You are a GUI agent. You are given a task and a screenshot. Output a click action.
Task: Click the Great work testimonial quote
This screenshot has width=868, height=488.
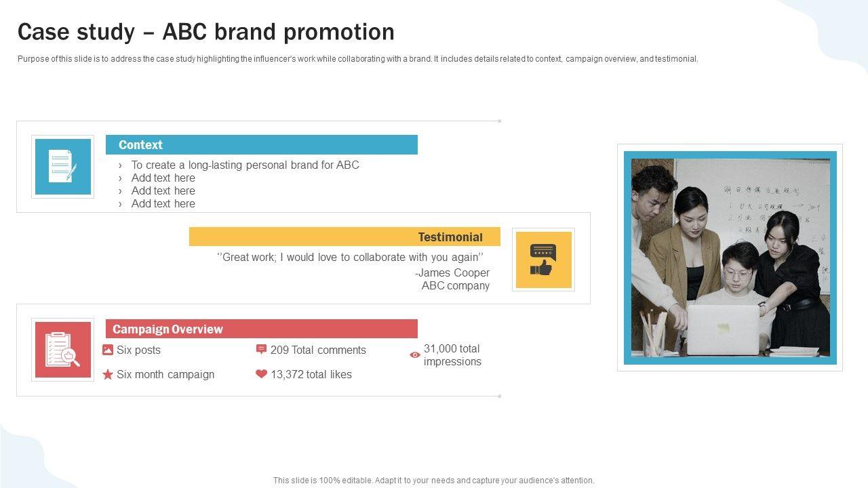(x=350, y=257)
